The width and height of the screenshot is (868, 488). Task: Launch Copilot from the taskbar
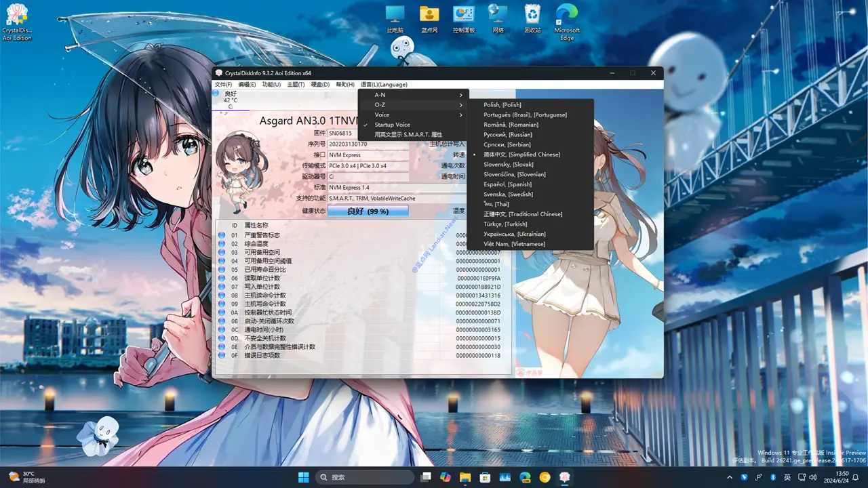445,477
